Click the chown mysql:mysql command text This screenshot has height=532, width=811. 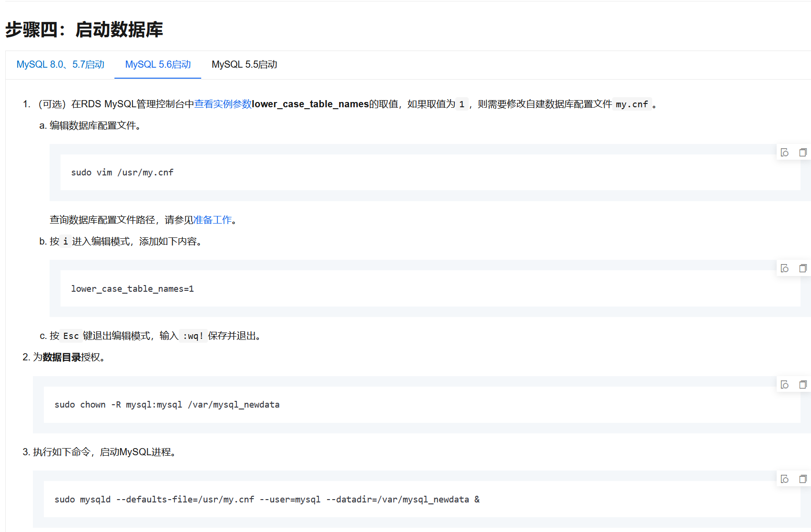click(x=167, y=405)
